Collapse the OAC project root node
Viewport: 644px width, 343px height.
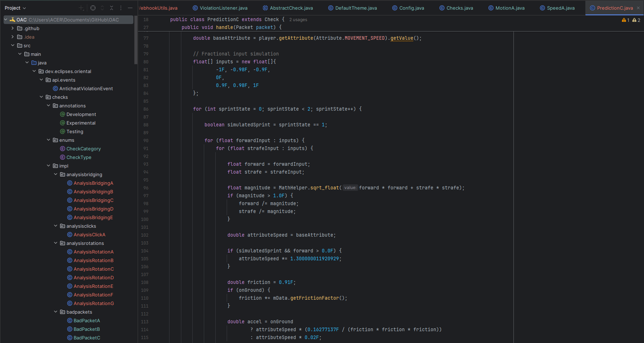6,20
